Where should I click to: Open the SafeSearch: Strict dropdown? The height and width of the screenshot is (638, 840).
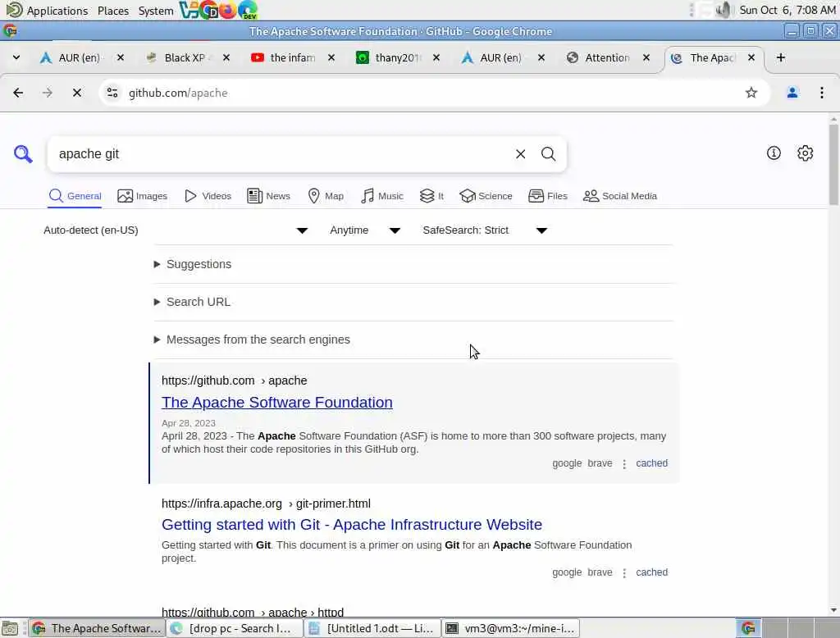(x=484, y=230)
